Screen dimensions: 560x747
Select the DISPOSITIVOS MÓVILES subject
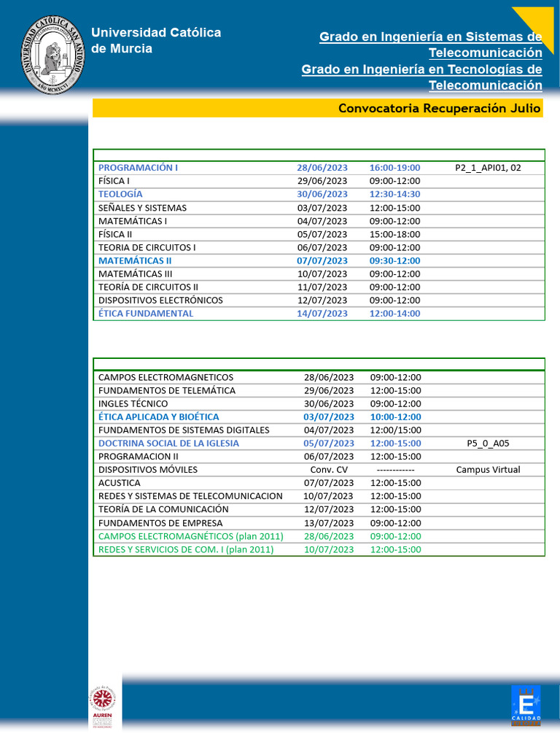tap(147, 470)
